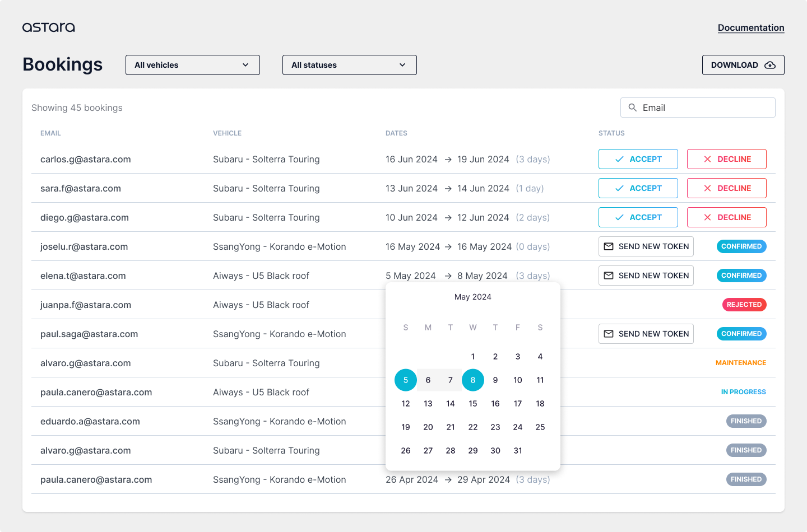Click 16 Jun 2024 start date
This screenshot has width=807, height=532.
[411, 159]
